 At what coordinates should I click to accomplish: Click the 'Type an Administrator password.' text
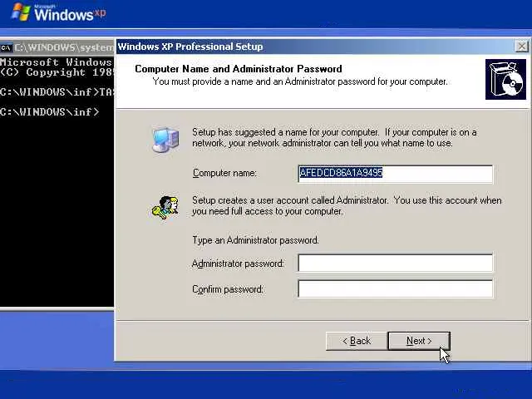255,240
